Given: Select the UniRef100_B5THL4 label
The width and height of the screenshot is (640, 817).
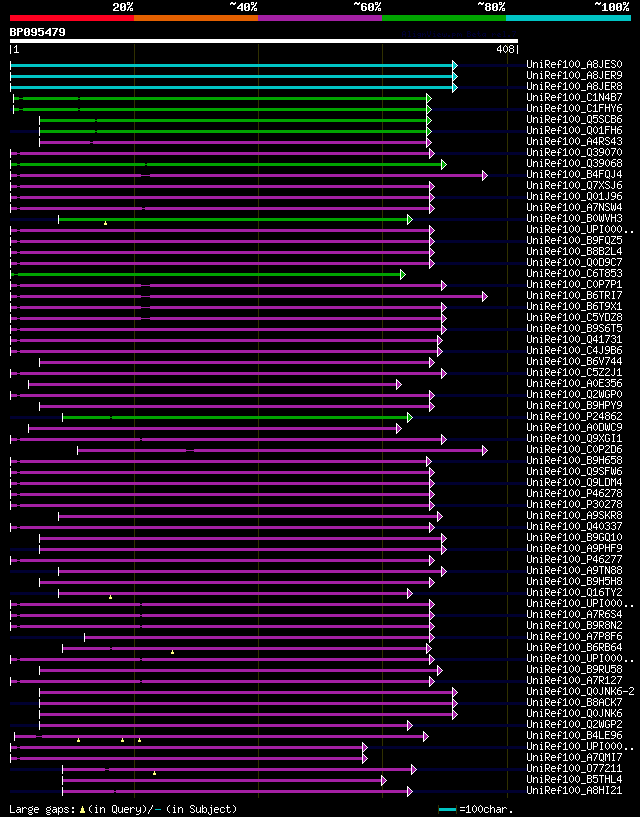Looking at the screenshot, I should (x=574, y=780).
